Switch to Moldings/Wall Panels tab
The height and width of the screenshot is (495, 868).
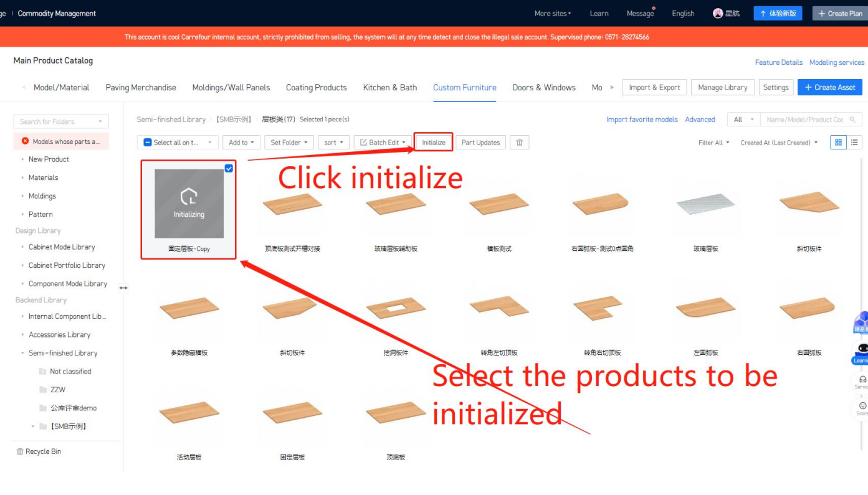point(231,88)
